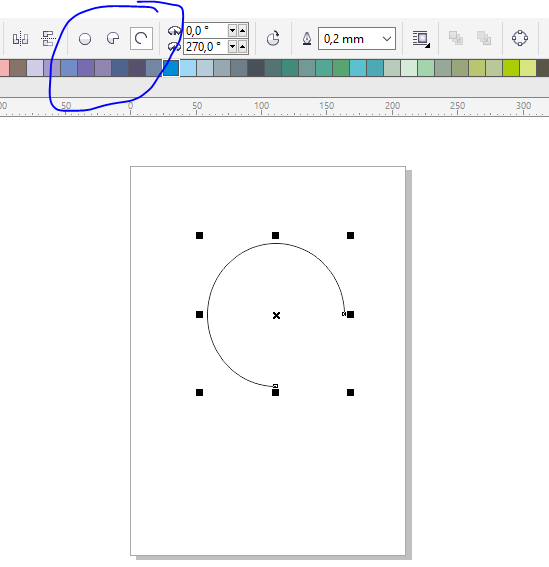549x567 pixels.
Task: Increase the starting angle with up arrow
Action: [x=242, y=31]
